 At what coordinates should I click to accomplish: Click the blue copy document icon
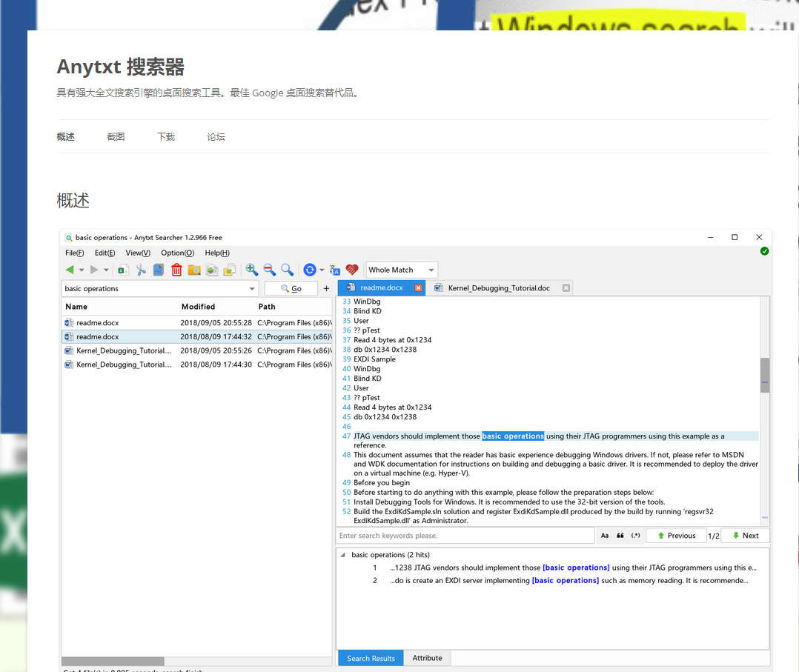159,270
